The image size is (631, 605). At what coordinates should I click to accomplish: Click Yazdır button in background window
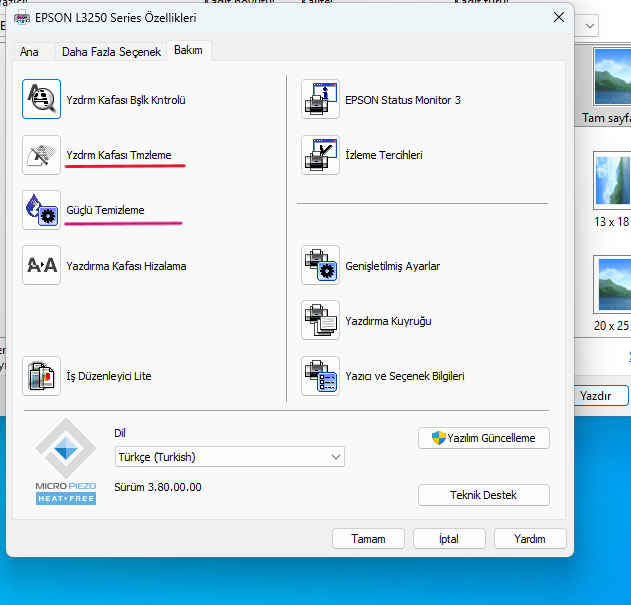[601, 396]
